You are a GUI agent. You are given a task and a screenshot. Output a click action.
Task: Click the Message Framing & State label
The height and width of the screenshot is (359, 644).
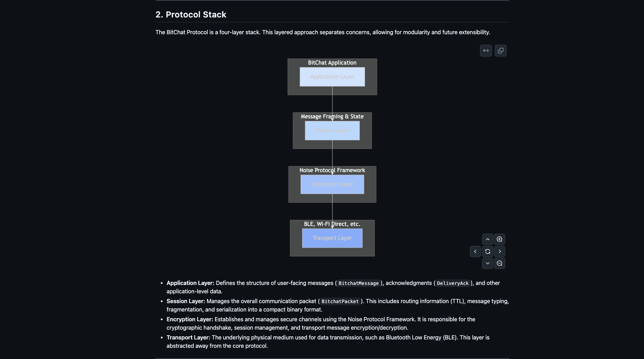[332, 117]
